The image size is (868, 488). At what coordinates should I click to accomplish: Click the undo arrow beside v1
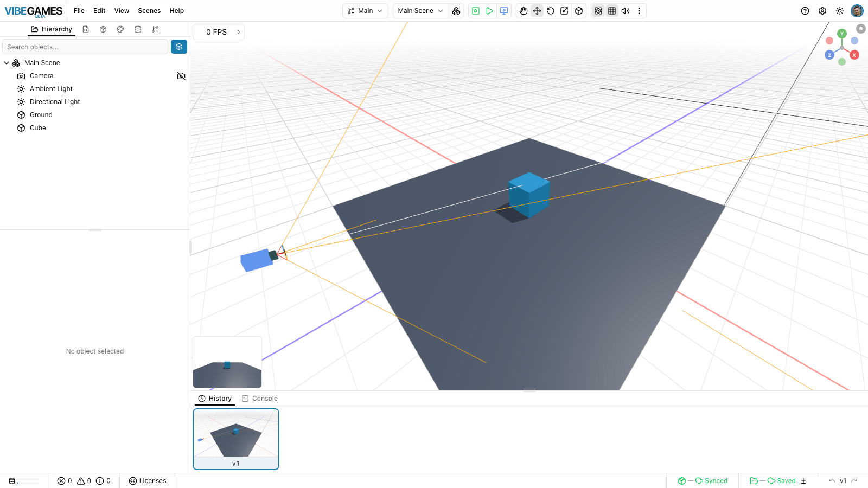click(832, 481)
